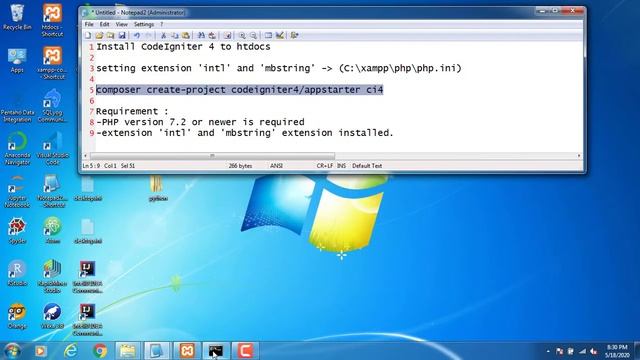This screenshot has width=640, height=360.
Task: Click the left scroll arrow of horizontal scrollbar
Action: 85,156
